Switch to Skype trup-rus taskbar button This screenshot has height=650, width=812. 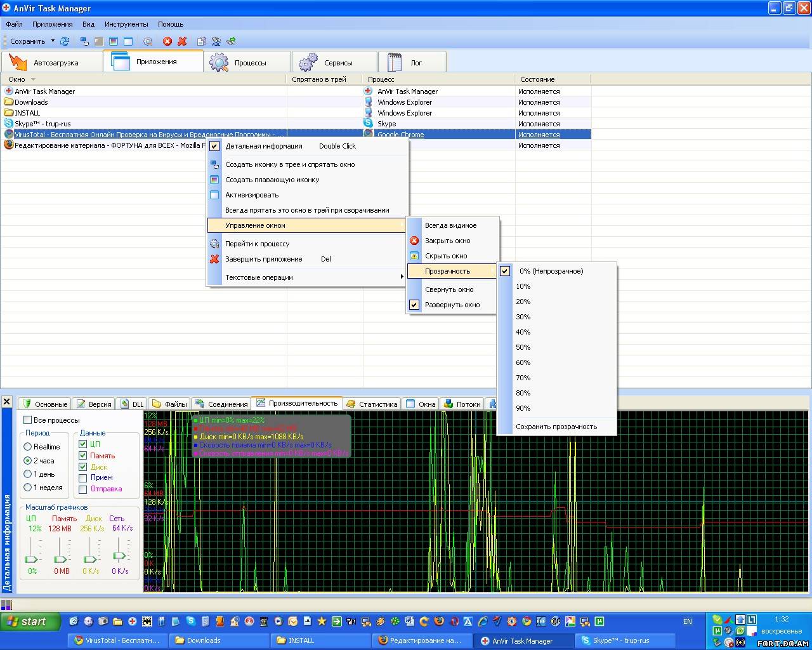point(626,640)
